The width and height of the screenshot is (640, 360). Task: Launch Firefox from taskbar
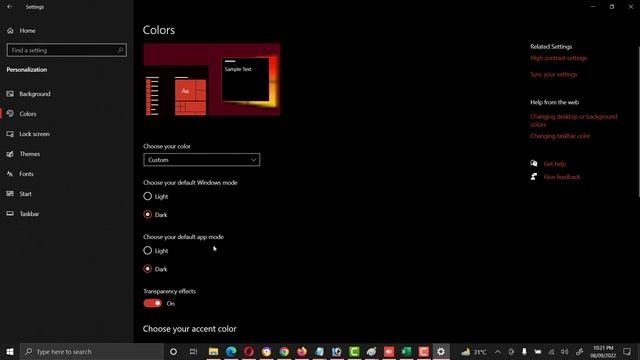[302, 351]
